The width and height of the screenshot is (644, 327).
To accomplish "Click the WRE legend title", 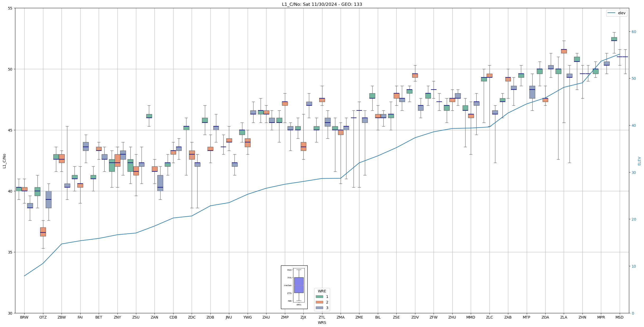I will tap(322, 291).
